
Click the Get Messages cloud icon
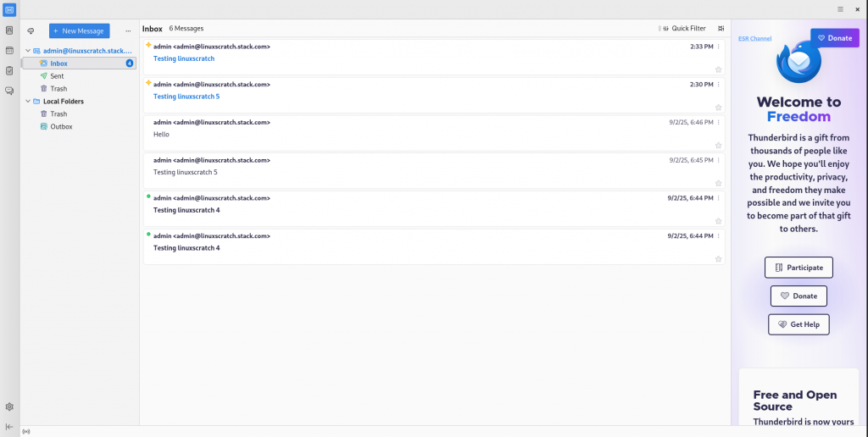[x=31, y=31]
